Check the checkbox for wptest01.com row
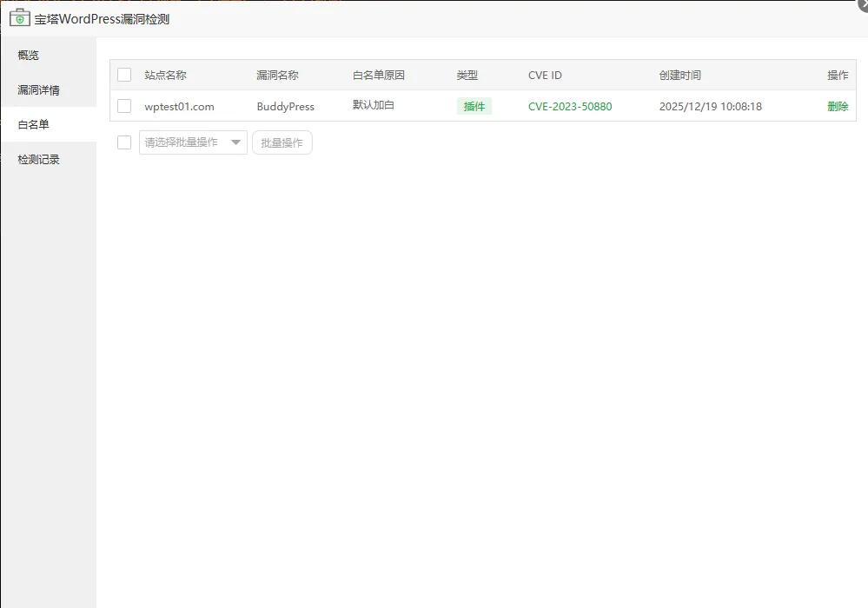 coord(123,106)
